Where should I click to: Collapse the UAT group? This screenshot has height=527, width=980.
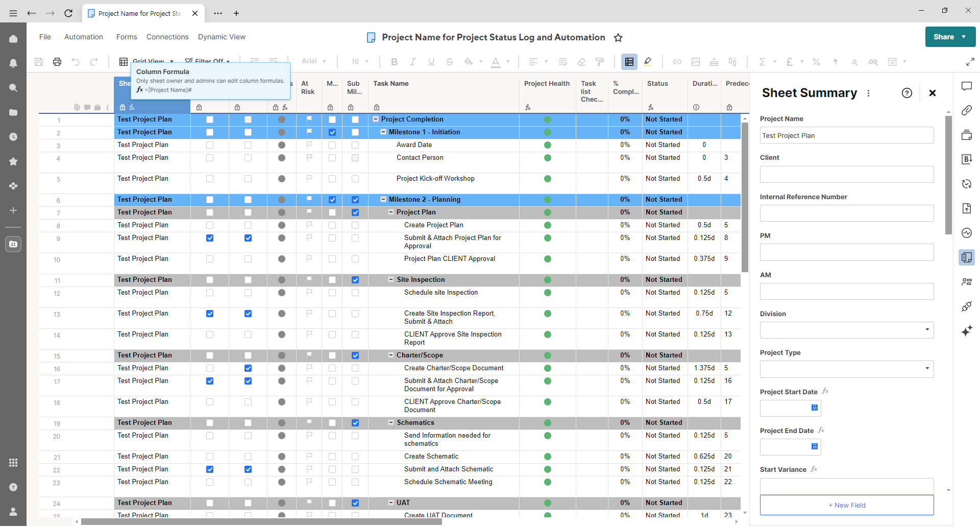tap(391, 503)
